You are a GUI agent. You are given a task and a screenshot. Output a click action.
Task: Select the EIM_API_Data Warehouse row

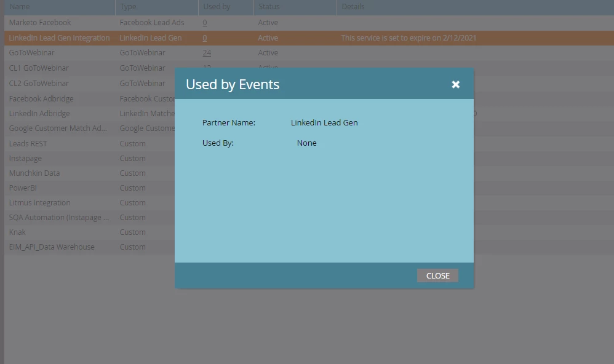(x=52, y=247)
